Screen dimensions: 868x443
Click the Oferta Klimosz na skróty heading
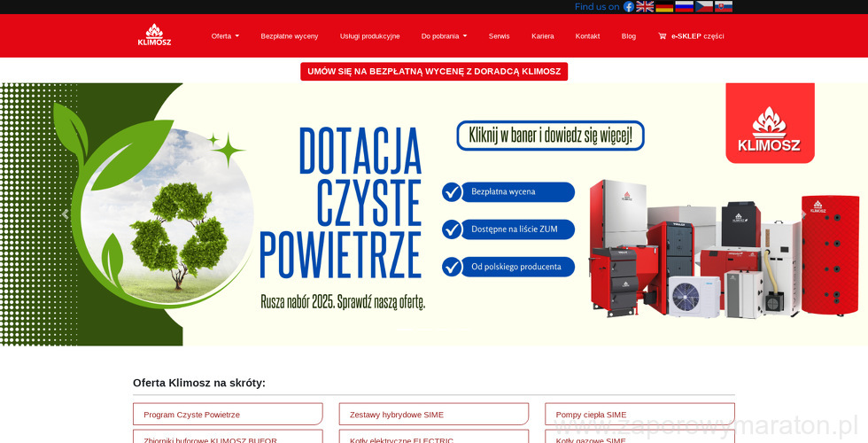point(199,383)
